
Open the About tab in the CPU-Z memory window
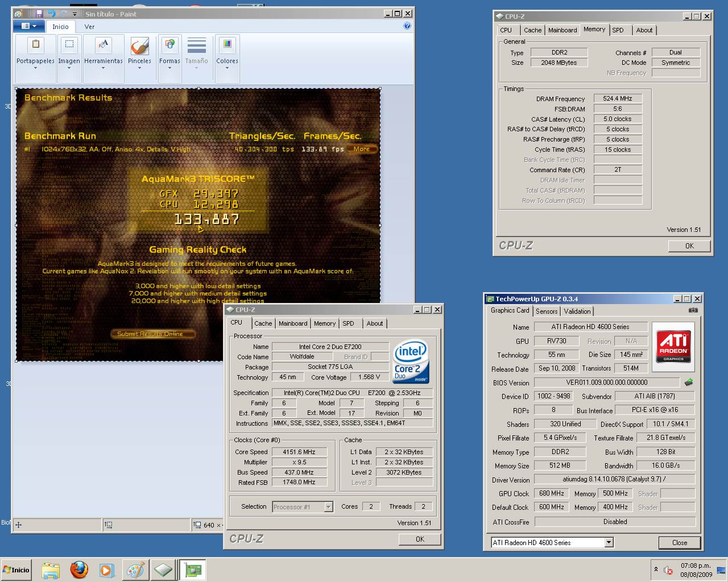click(644, 30)
